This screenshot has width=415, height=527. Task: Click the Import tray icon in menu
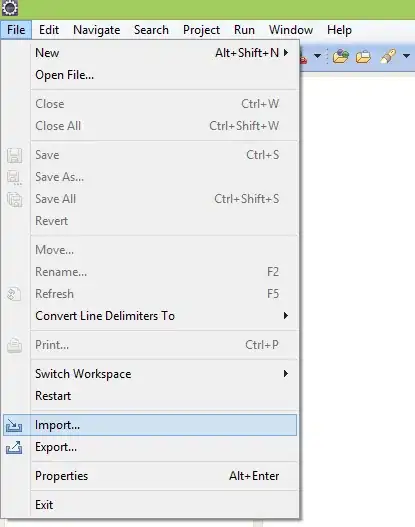tap(14, 425)
